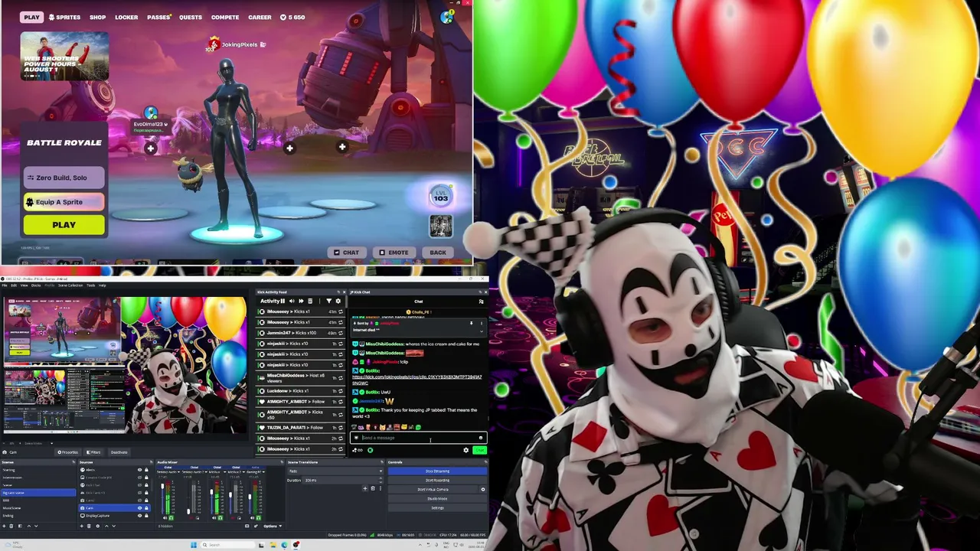Switch to the SPRITES tab in Fortnite
The image size is (980, 551).
(64, 17)
